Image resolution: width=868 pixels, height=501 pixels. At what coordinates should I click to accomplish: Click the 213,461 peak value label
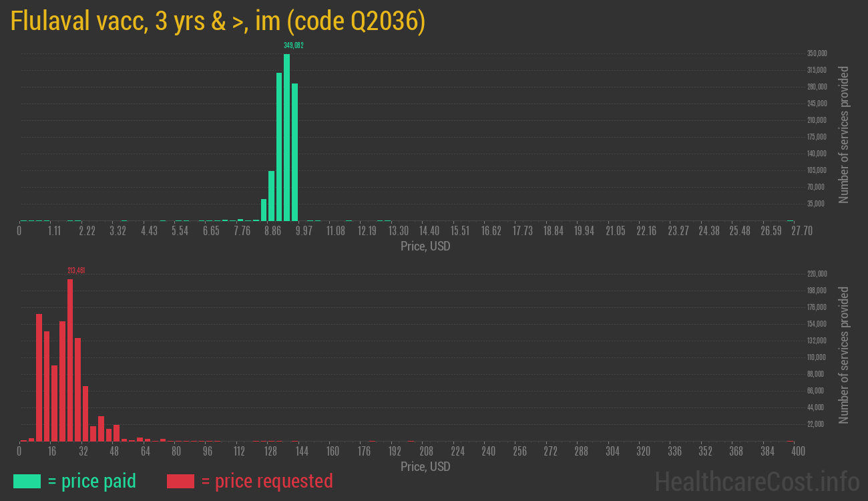76,271
